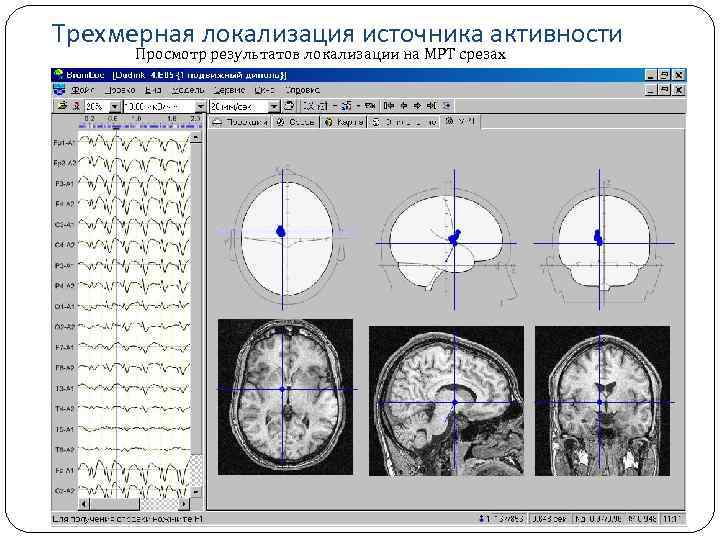Click the dipole marker on top-view head diagram
The height and width of the screenshot is (540, 720).
(281, 231)
